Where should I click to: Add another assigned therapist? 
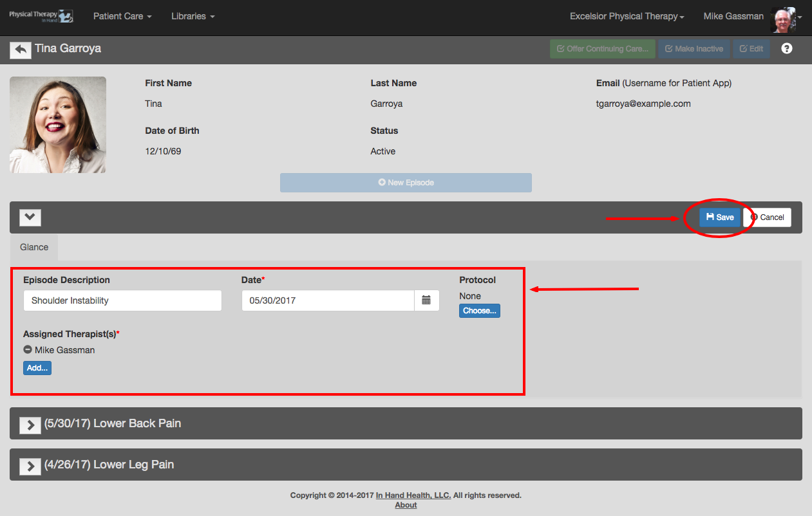click(37, 368)
